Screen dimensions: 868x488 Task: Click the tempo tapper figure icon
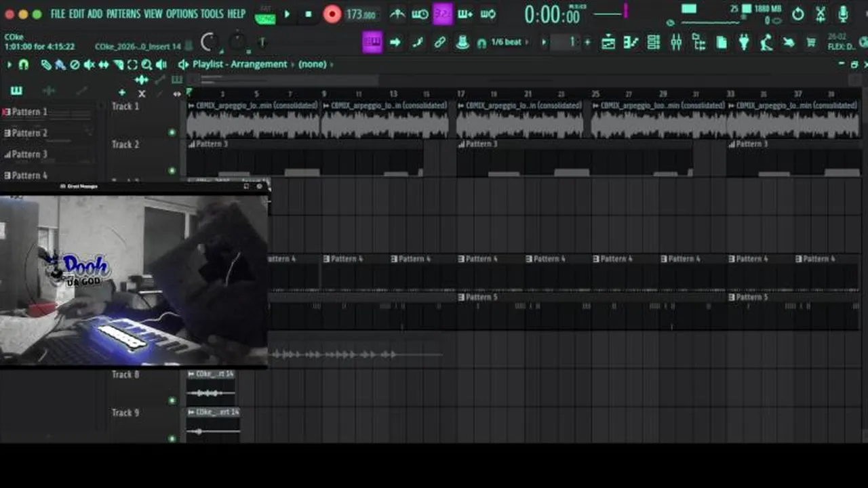click(766, 42)
